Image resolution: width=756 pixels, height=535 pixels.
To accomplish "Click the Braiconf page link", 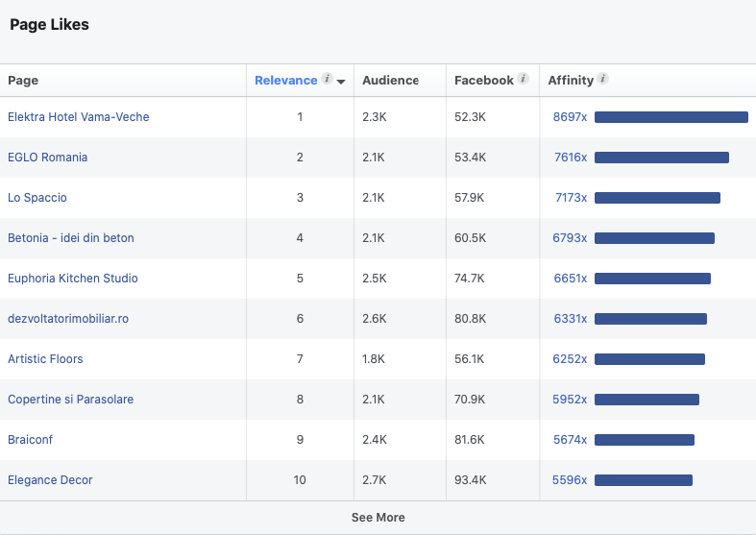I will pos(32,440).
